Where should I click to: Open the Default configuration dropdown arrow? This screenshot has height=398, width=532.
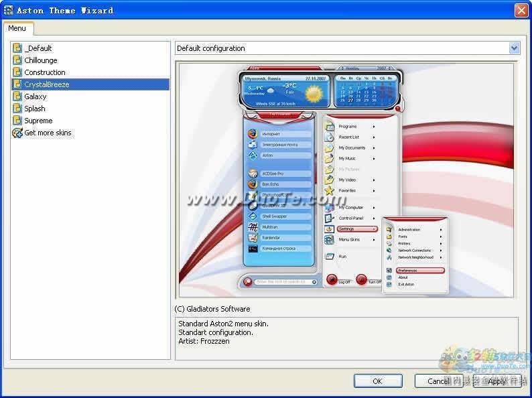point(514,48)
